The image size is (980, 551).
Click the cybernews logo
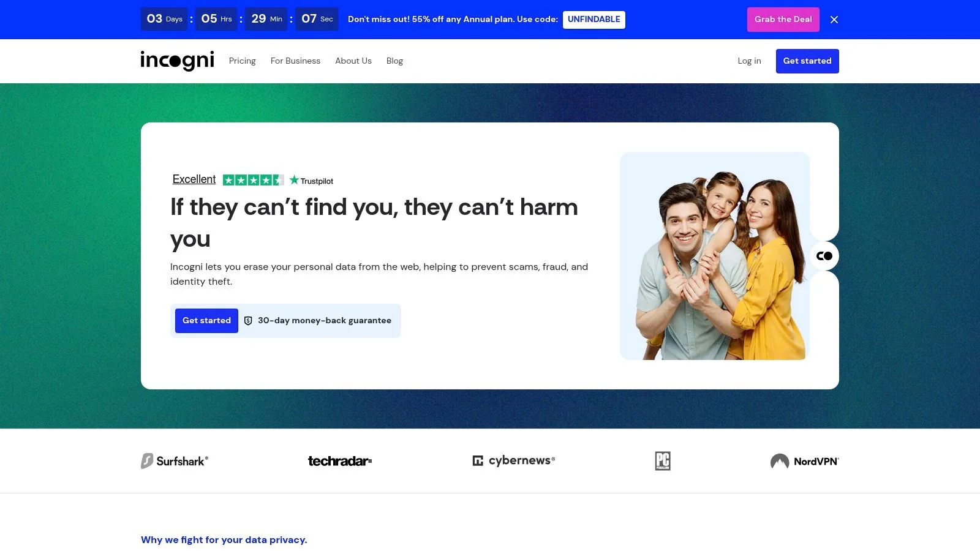(513, 460)
